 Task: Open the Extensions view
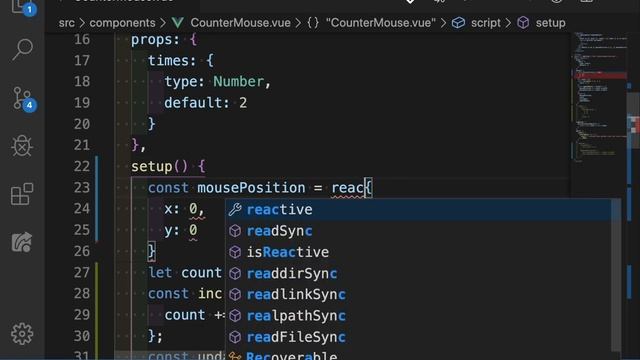coord(22,194)
